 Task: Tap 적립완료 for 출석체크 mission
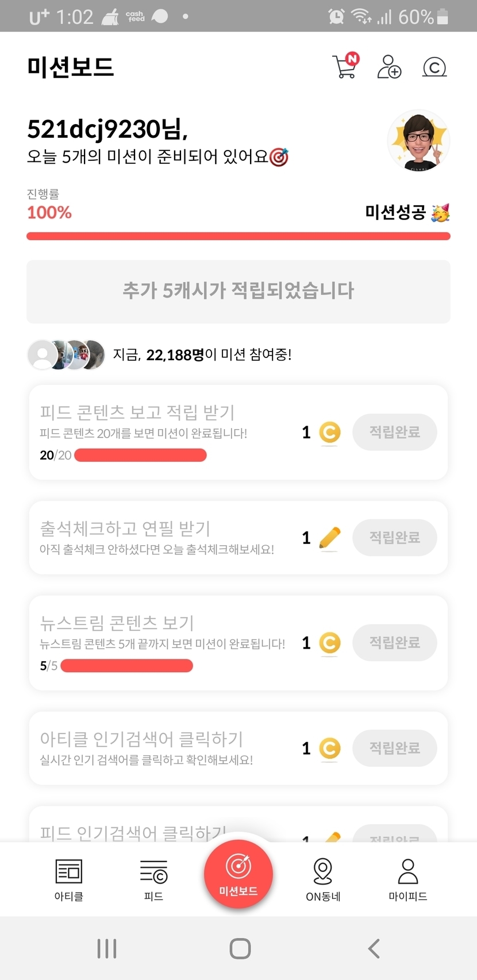coord(395,538)
